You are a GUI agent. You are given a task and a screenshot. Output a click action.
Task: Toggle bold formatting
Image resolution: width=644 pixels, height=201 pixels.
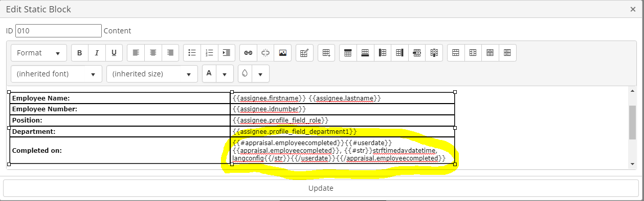(x=80, y=53)
